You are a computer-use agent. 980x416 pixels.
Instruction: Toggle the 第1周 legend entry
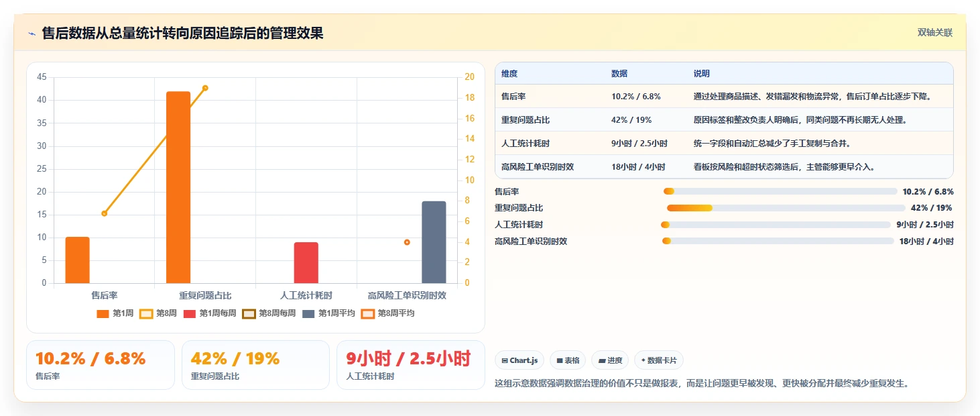click(x=115, y=313)
